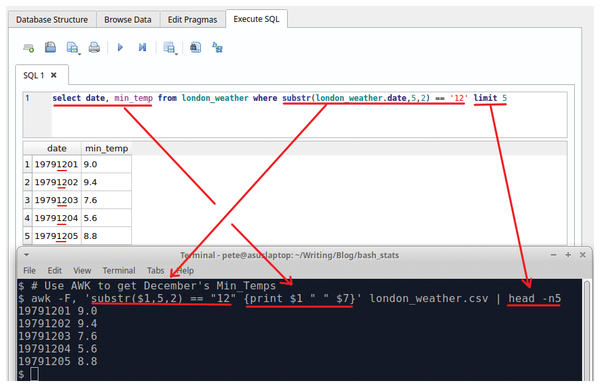The image size is (600, 387).
Task: Select cell 19791202 in results table
Action: coord(56,182)
